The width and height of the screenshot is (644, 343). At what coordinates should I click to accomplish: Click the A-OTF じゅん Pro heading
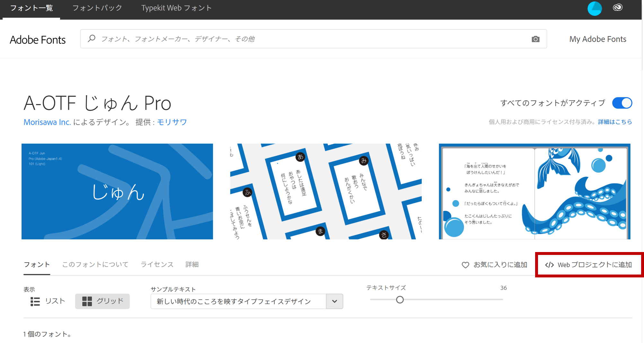pos(97,103)
